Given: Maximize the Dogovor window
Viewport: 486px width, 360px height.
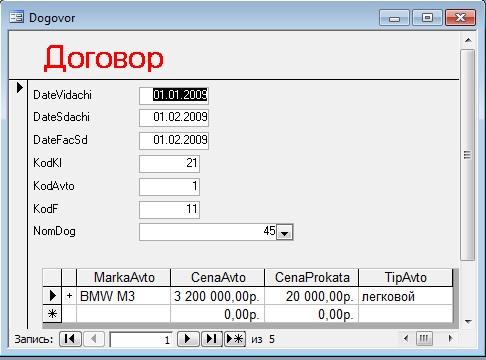Looking at the screenshot, I should coord(427,17).
